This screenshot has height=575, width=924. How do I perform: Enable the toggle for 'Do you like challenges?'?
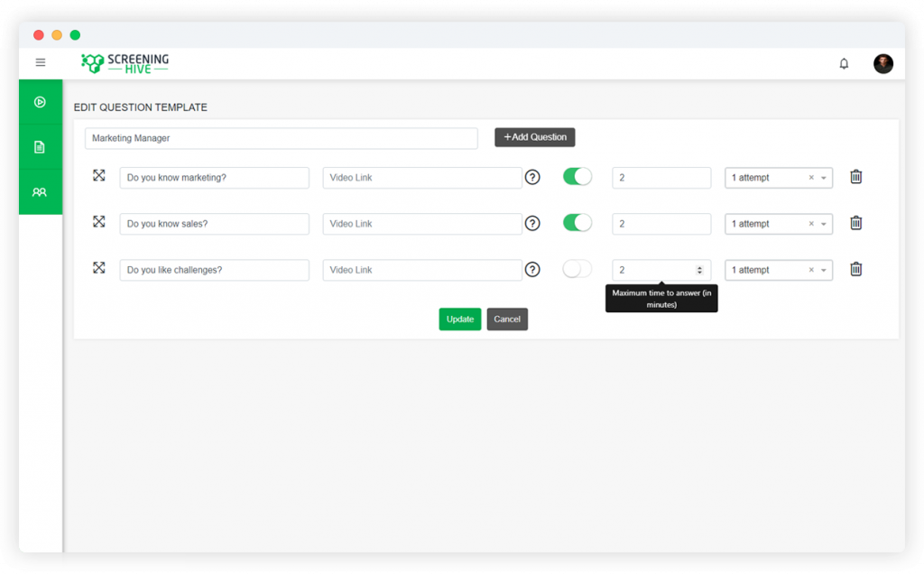pos(577,269)
